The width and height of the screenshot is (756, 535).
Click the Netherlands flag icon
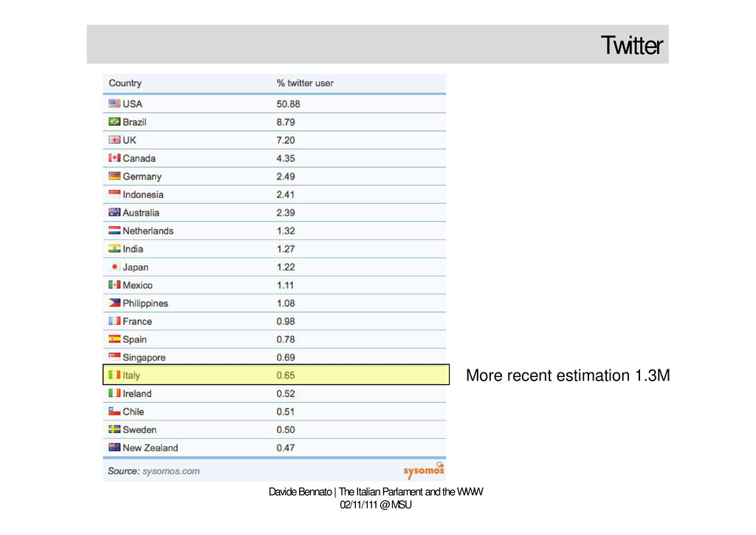click(x=114, y=230)
